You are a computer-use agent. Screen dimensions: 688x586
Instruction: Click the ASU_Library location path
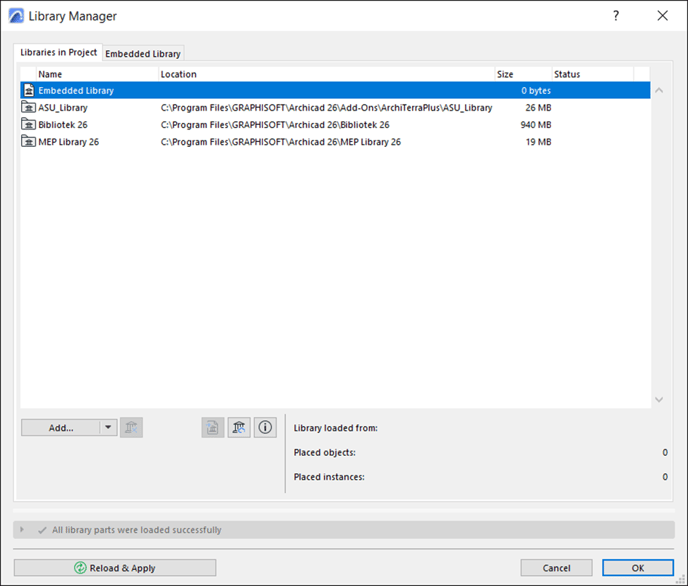coord(326,107)
